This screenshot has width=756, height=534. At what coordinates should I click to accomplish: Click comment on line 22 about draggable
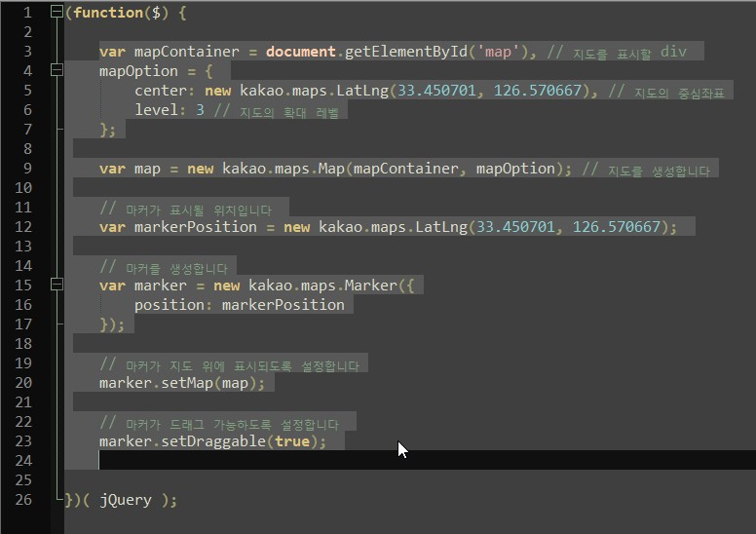click(219, 424)
